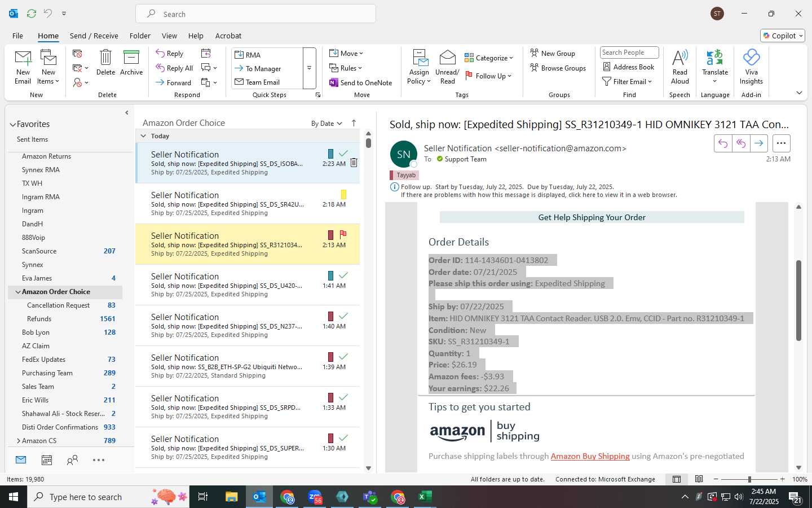Click the zoom in plus button
The image size is (812, 508).
pyautogui.click(x=782, y=479)
